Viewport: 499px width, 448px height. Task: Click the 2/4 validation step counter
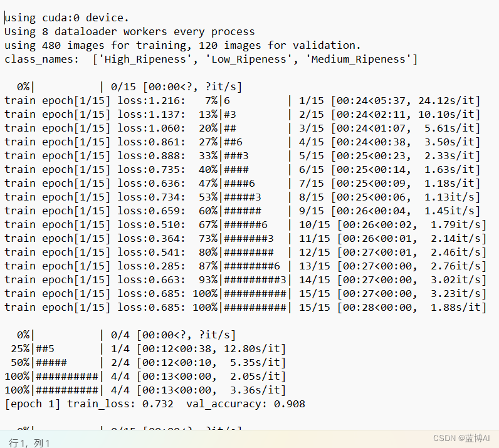(120, 363)
